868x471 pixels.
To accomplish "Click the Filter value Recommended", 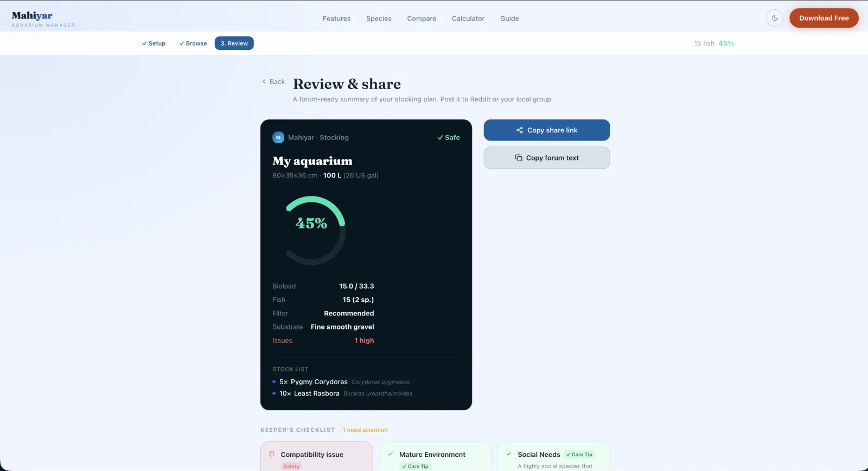I will [x=349, y=313].
